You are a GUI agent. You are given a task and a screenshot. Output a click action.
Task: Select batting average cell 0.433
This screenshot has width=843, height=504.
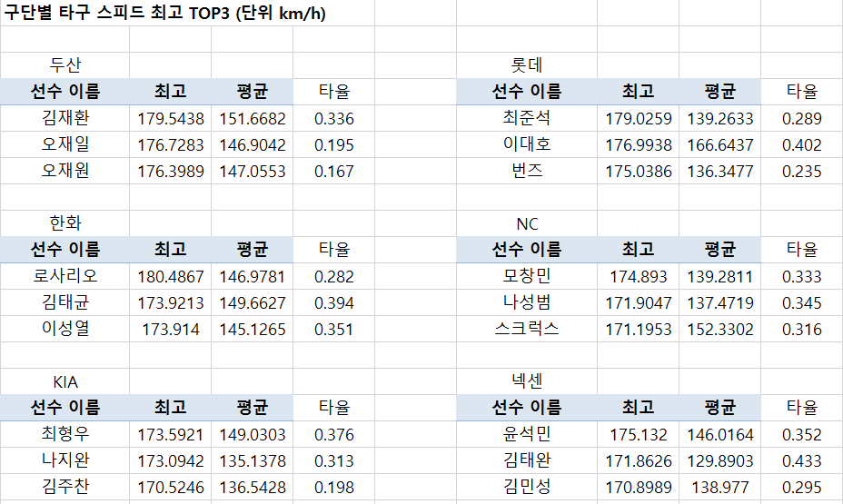(801, 460)
